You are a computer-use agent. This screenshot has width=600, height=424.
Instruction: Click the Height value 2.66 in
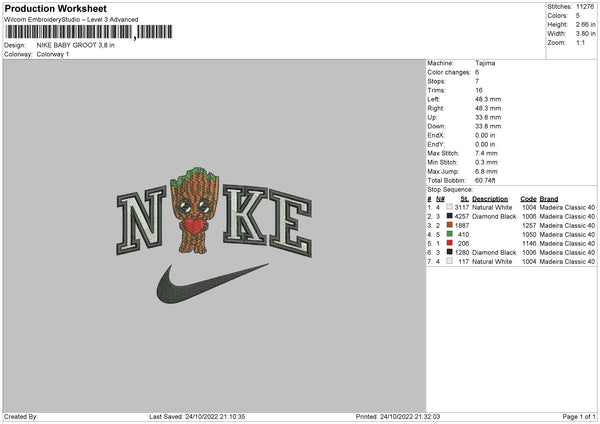coord(585,24)
